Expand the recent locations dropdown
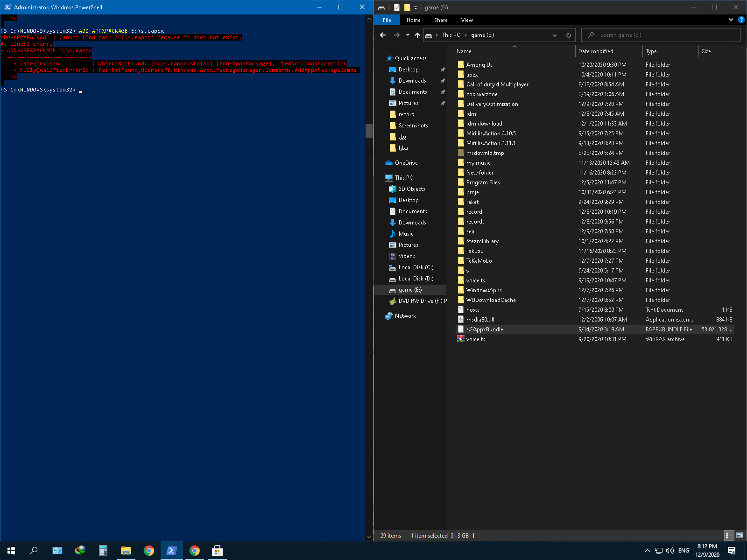Screen dimensions: 747x560 (408, 35)
